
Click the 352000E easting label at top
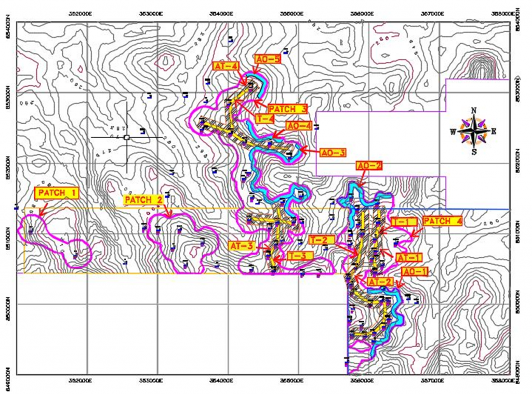pyautogui.click(x=84, y=14)
